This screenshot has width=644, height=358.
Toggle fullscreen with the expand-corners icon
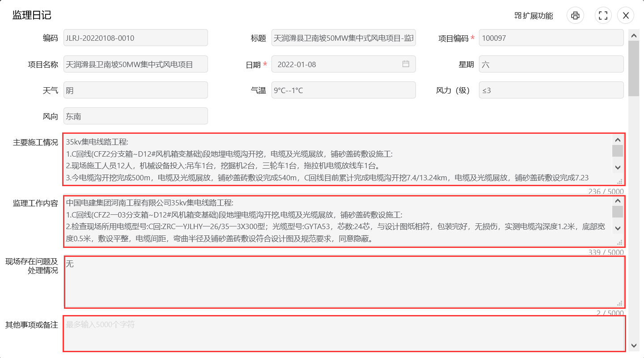[603, 16]
